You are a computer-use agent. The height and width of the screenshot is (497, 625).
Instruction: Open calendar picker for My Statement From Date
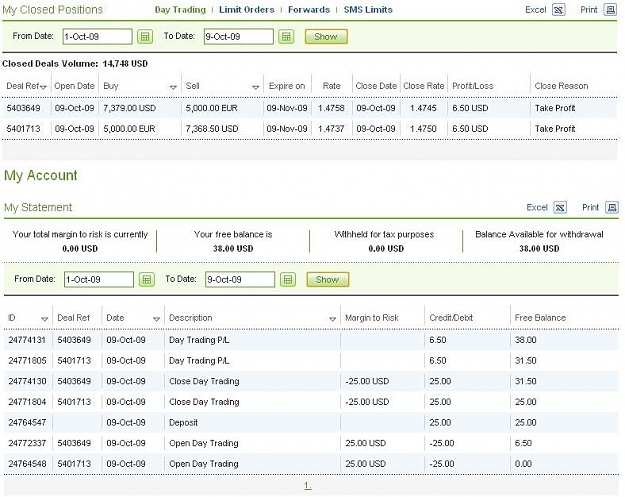click(x=147, y=279)
